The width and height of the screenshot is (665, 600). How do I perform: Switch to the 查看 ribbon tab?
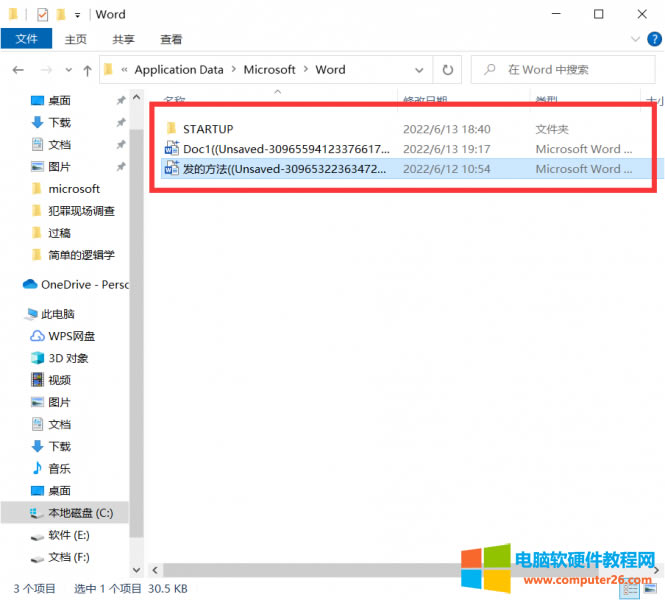[x=171, y=39]
